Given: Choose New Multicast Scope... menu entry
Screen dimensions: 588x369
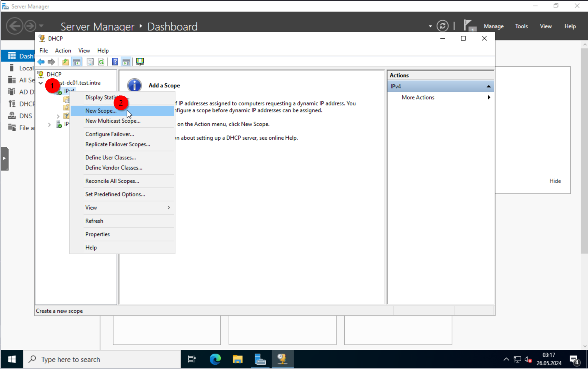Looking at the screenshot, I should [122, 121].
